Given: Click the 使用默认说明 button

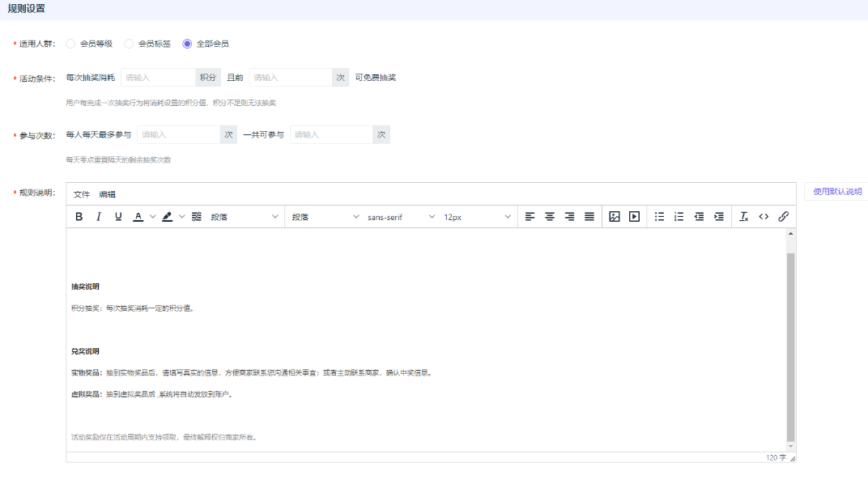Looking at the screenshot, I should pos(837,192).
